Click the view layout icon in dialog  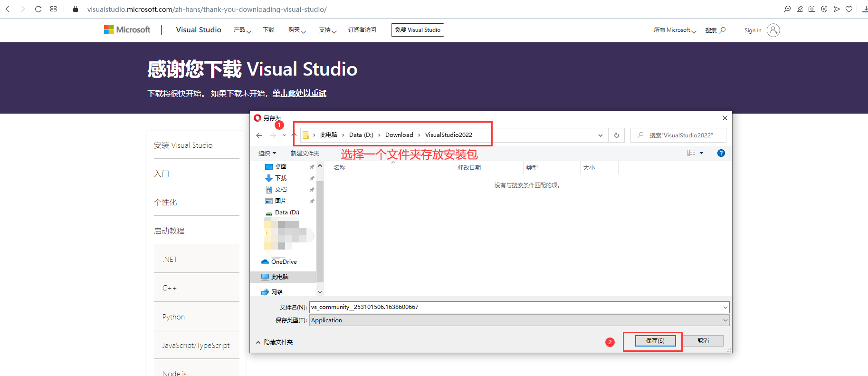click(691, 153)
